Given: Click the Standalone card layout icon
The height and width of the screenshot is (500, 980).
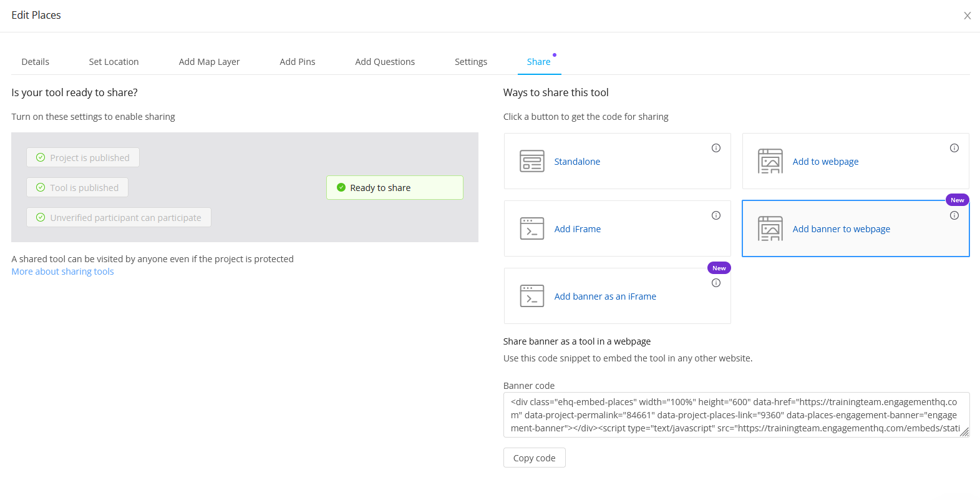Looking at the screenshot, I should [531, 161].
